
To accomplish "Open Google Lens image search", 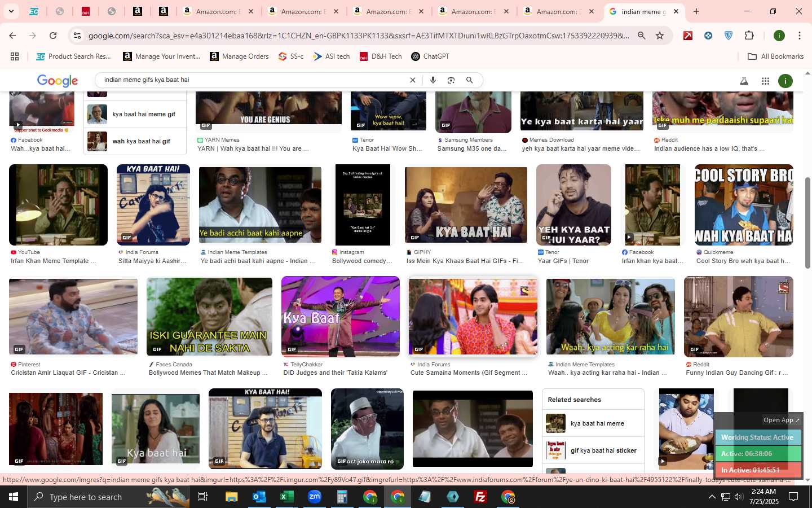I will 451,80.
